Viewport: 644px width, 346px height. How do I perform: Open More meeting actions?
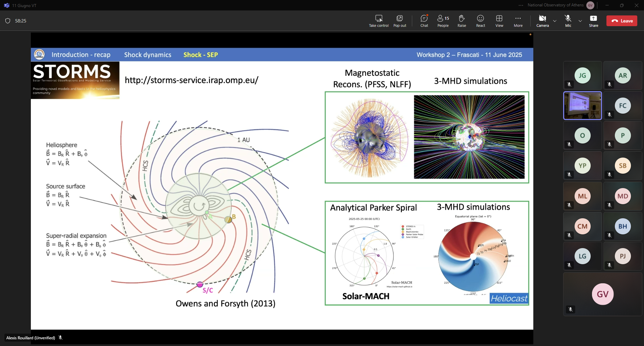point(518,21)
